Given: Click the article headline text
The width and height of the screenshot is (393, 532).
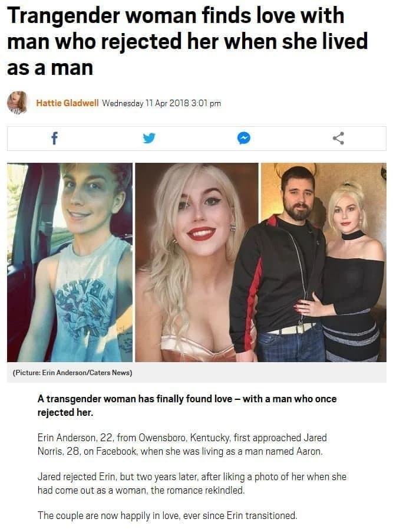Looking at the screenshot, I should tap(187, 41).
